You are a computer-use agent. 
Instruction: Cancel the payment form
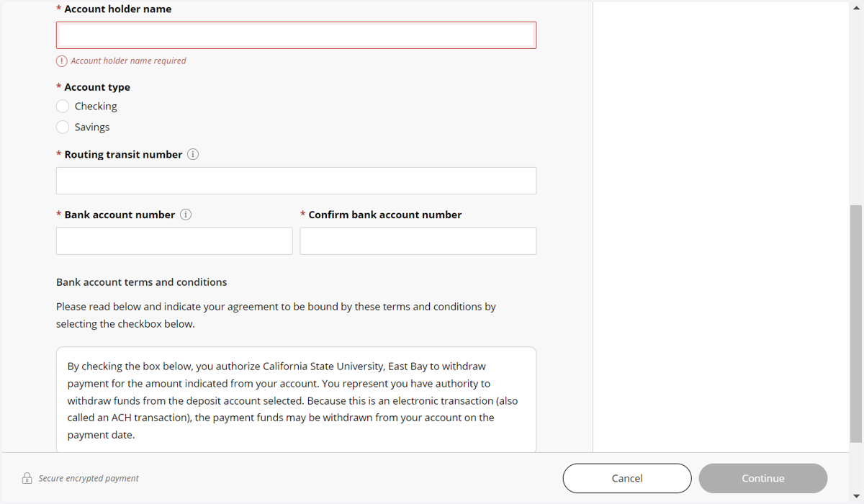pyautogui.click(x=627, y=478)
